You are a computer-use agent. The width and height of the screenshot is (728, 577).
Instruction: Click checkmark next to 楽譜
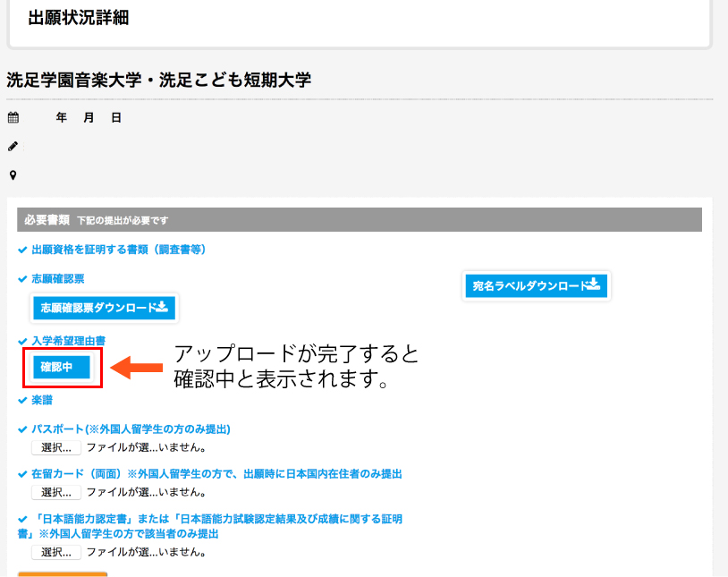point(22,401)
